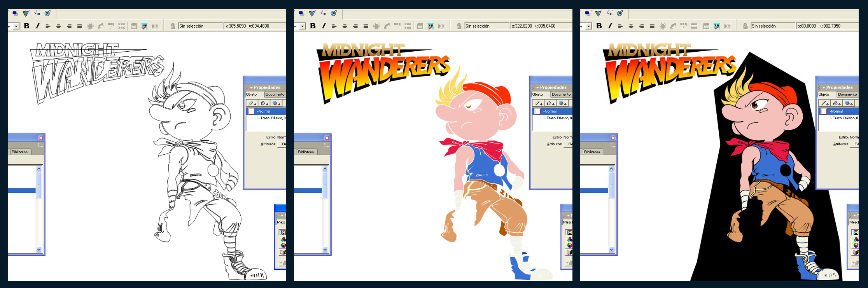Select RGB mixer icon in left screenshot
Image resolution: width=868 pixels, height=288 pixels.
click(x=283, y=239)
